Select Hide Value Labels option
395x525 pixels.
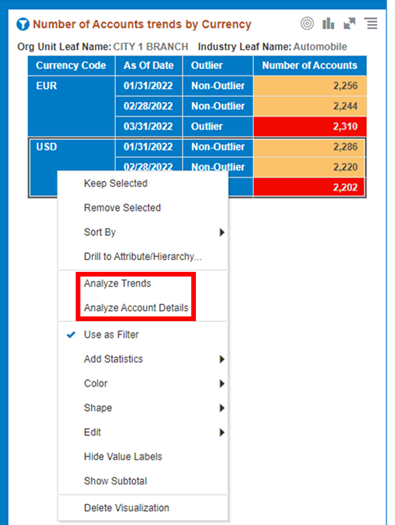click(143, 457)
